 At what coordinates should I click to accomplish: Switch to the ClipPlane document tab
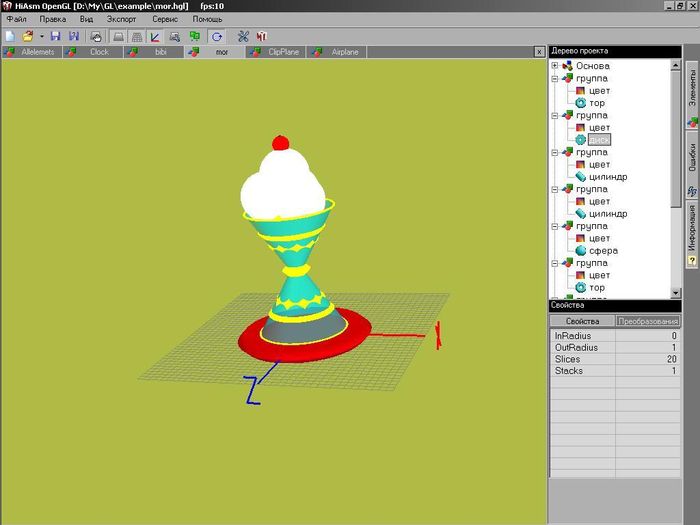click(x=283, y=52)
